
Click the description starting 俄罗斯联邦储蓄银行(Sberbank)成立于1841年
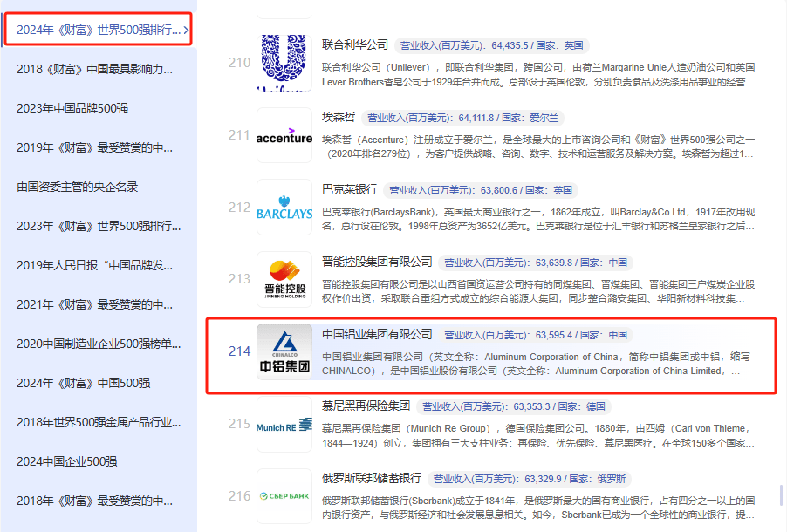538,508
